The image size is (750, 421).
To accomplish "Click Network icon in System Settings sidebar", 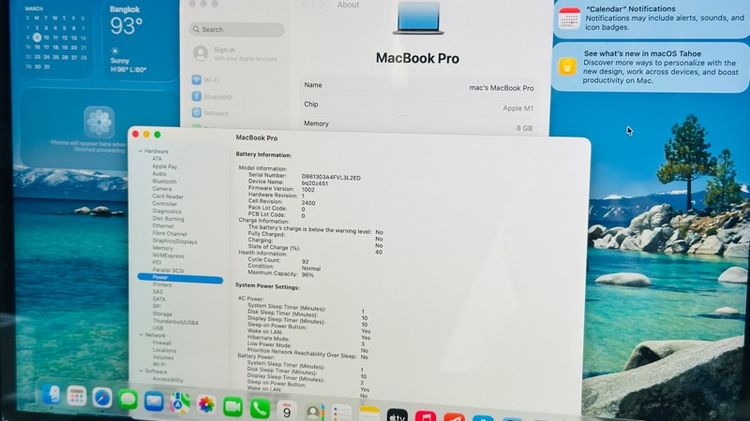I will coord(197,112).
